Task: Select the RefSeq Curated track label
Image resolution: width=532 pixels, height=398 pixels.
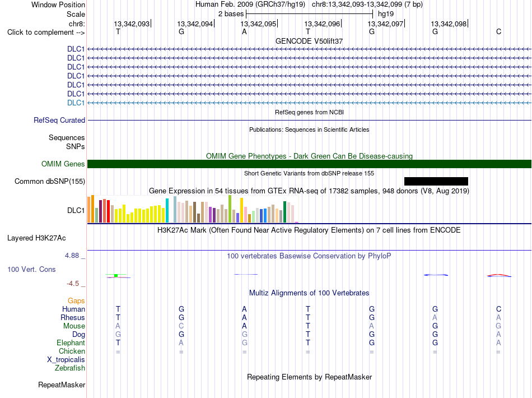Action: (59, 120)
